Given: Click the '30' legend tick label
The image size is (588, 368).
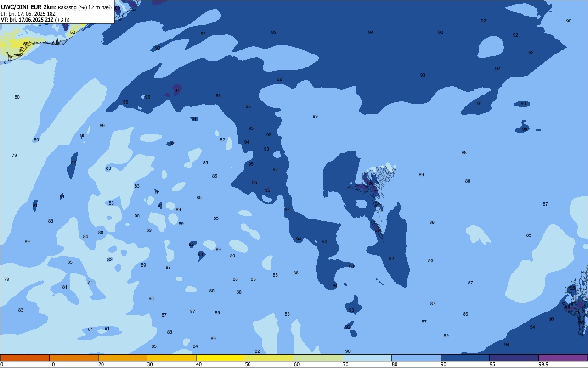Looking at the screenshot, I should tap(150, 364).
